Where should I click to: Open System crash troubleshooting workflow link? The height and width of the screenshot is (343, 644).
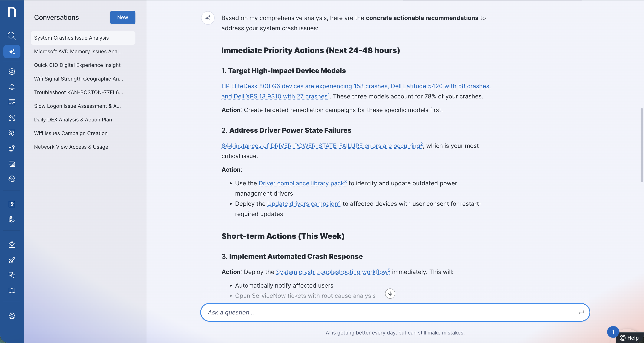pyautogui.click(x=332, y=272)
